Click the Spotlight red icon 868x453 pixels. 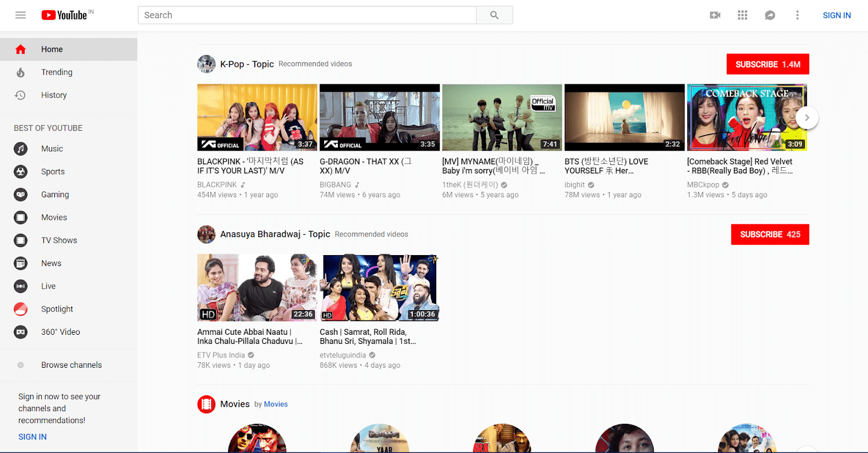click(20, 309)
